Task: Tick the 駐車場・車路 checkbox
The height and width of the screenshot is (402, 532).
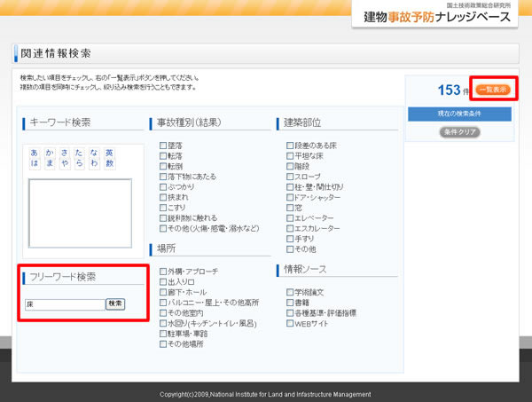Action: 163,334
